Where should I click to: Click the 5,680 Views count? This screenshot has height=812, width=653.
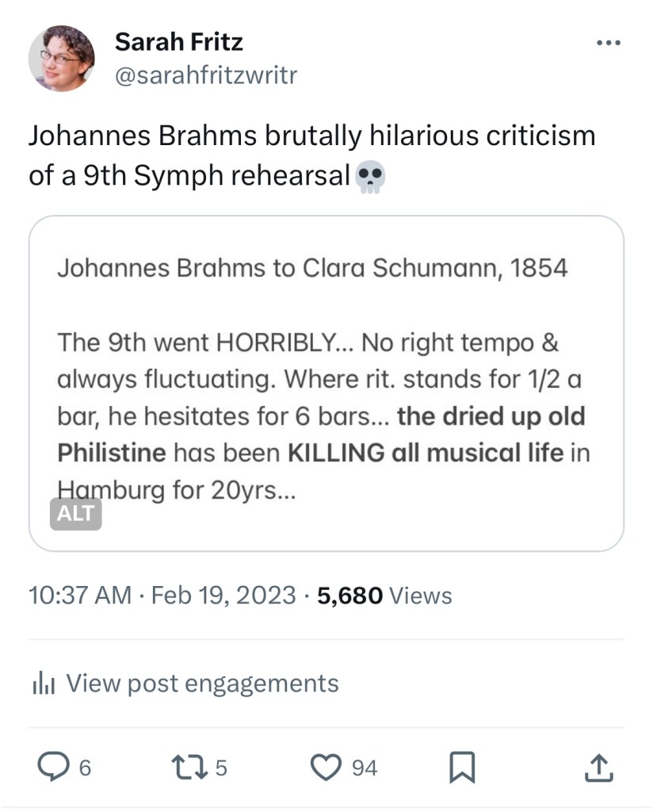384,595
